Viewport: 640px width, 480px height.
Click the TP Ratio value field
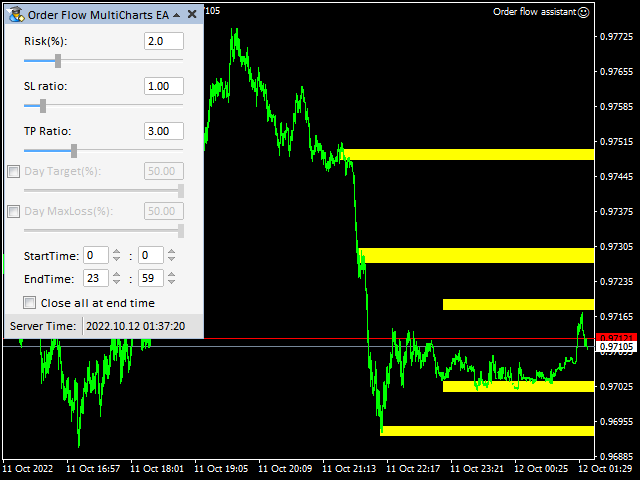click(x=164, y=131)
